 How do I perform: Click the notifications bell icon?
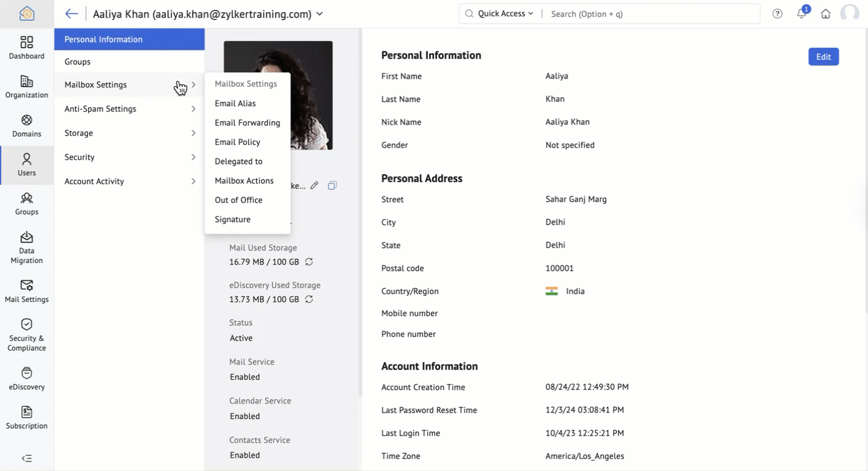pyautogui.click(x=802, y=14)
